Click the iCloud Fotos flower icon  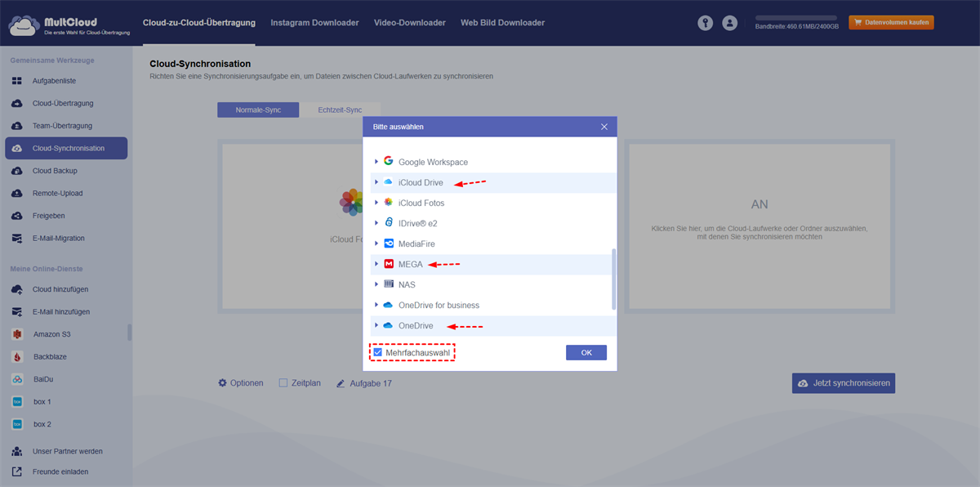click(x=388, y=202)
